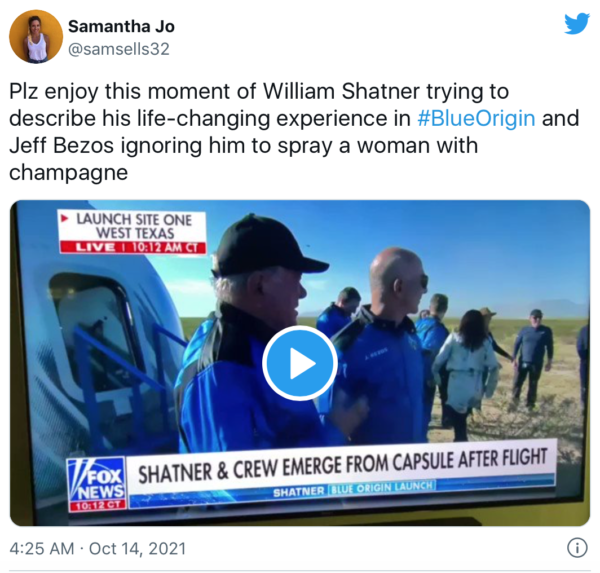Play the embedded Fox News video
This screenshot has height=573, width=600.
pos(300,363)
